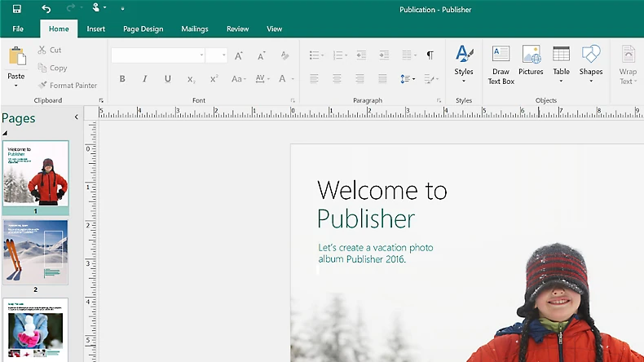
Task: Open line spacing options
Action: (408, 79)
